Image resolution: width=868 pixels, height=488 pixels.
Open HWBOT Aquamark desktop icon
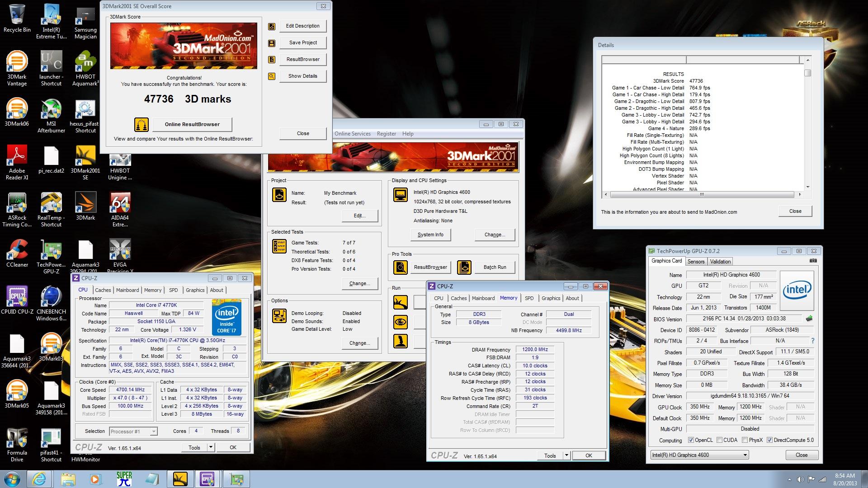point(85,68)
